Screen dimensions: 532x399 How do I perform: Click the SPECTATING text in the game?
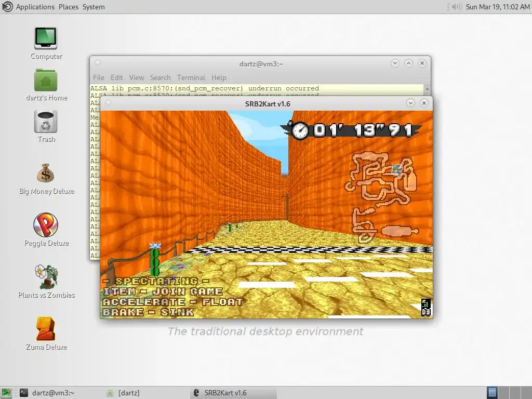tap(156, 281)
